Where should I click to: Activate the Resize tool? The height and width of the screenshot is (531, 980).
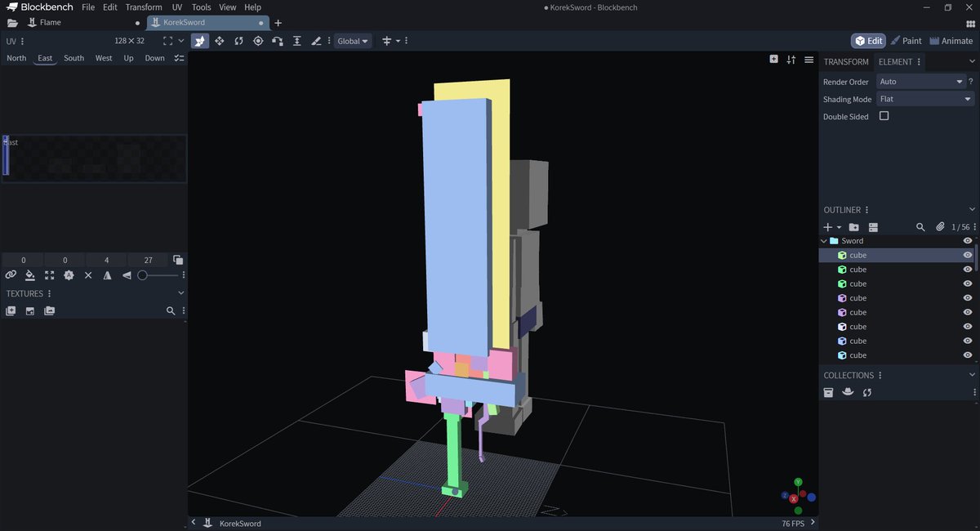pos(220,41)
